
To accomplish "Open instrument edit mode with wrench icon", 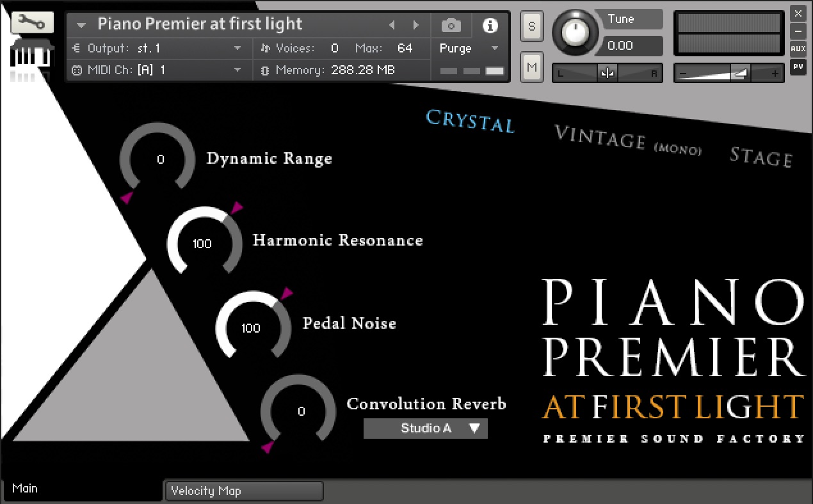I will tap(32, 23).
